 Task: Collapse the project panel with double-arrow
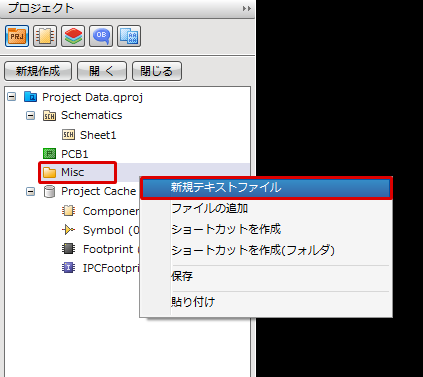point(247,8)
